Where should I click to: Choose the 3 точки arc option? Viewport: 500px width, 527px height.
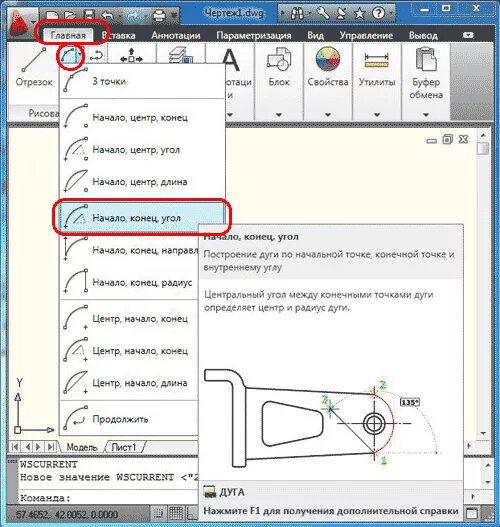(142, 81)
